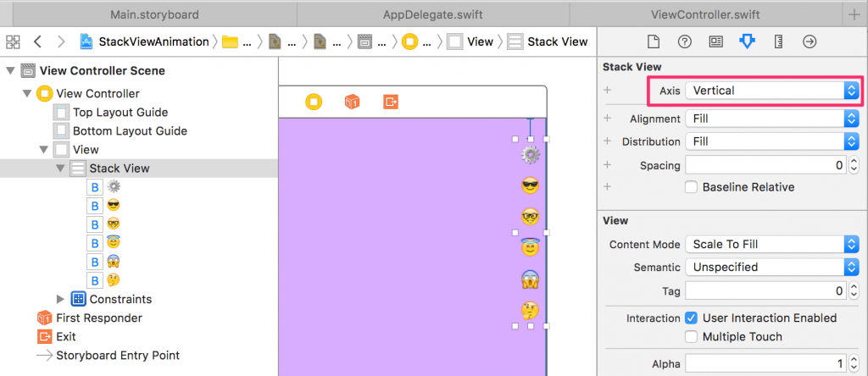The width and height of the screenshot is (868, 376).
Task: Show the Size inspector ruler icon
Action: [778, 41]
